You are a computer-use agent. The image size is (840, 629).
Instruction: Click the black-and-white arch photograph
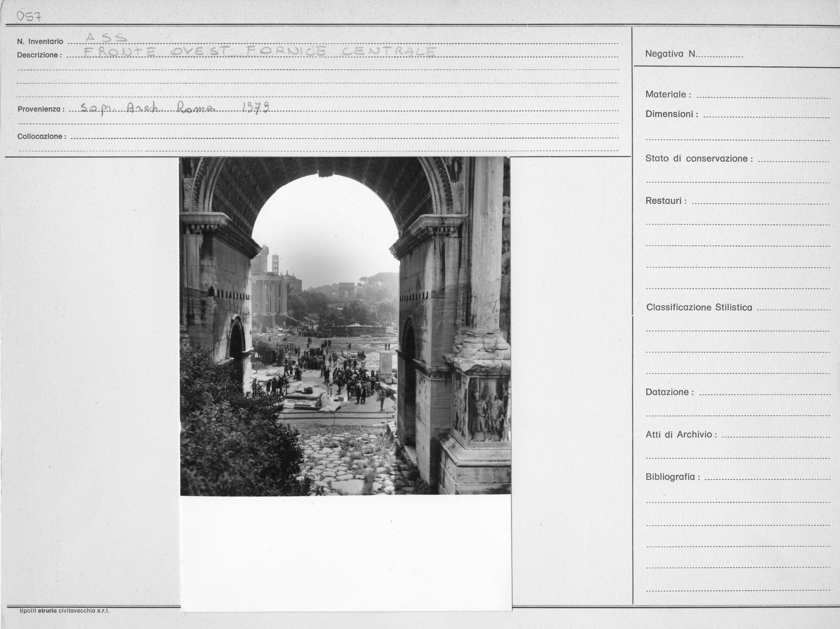[345, 326]
